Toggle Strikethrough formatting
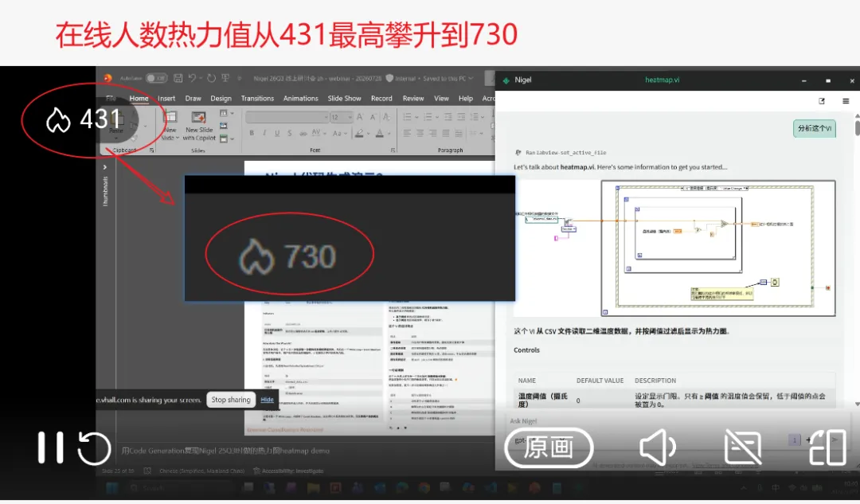The height and width of the screenshot is (504, 860). coord(303,133)
